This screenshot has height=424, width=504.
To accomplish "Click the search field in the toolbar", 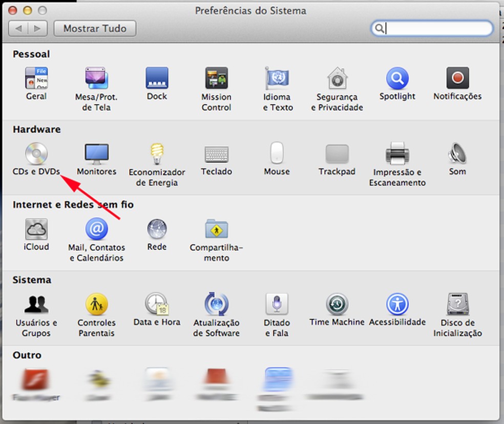I will 432,28.
